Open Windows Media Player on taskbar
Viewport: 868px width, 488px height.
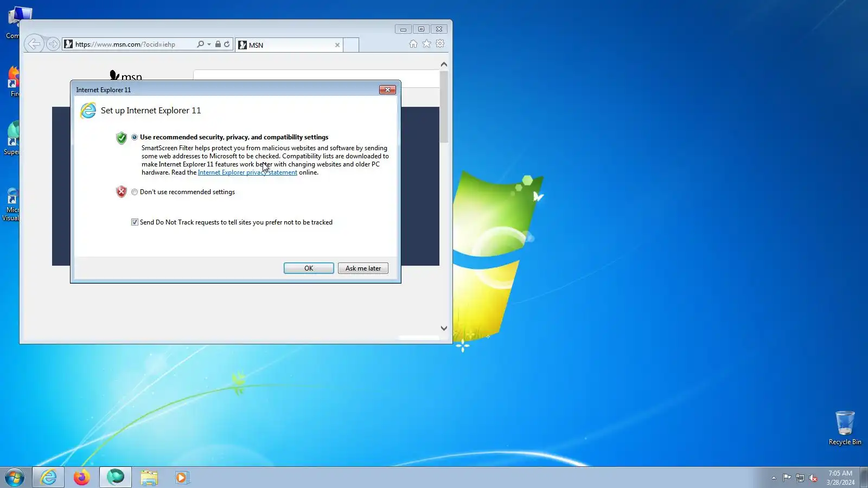click(181, 478)
